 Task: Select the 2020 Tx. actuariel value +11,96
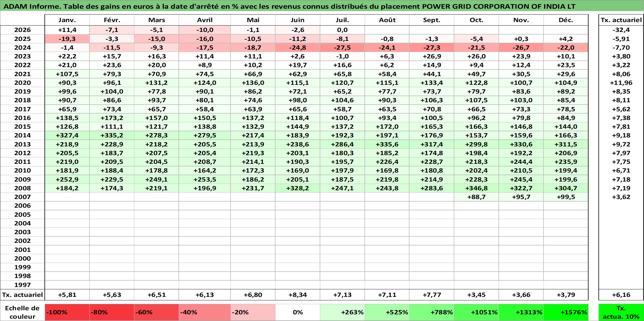[x=621, y=83]
